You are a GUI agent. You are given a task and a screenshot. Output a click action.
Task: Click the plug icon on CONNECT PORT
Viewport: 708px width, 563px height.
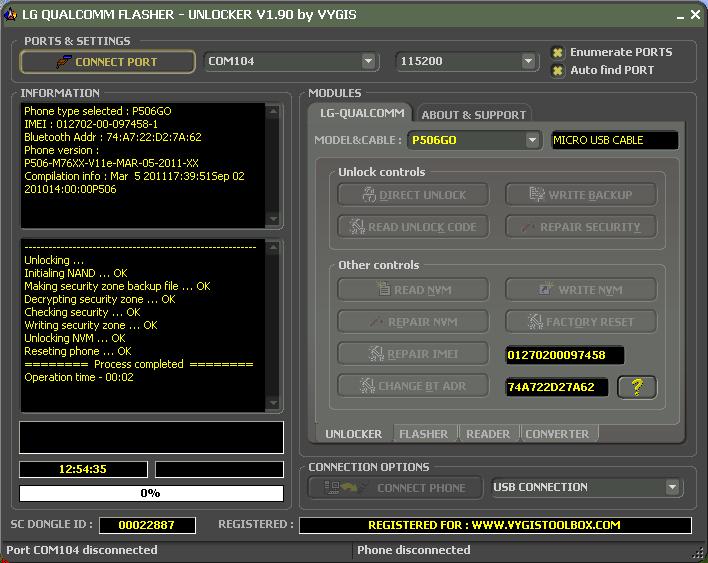pos(63,61)
